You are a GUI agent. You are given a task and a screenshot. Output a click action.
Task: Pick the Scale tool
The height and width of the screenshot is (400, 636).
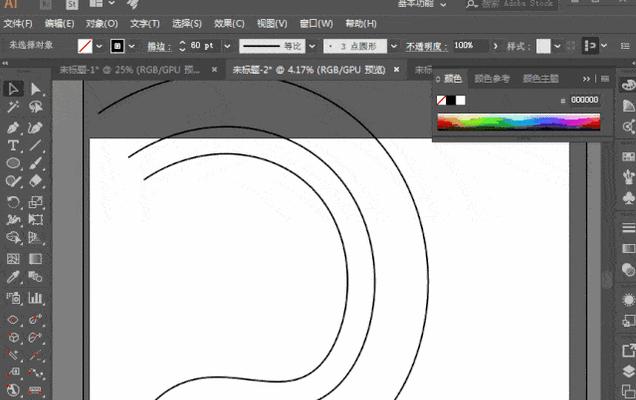(35, 202)
